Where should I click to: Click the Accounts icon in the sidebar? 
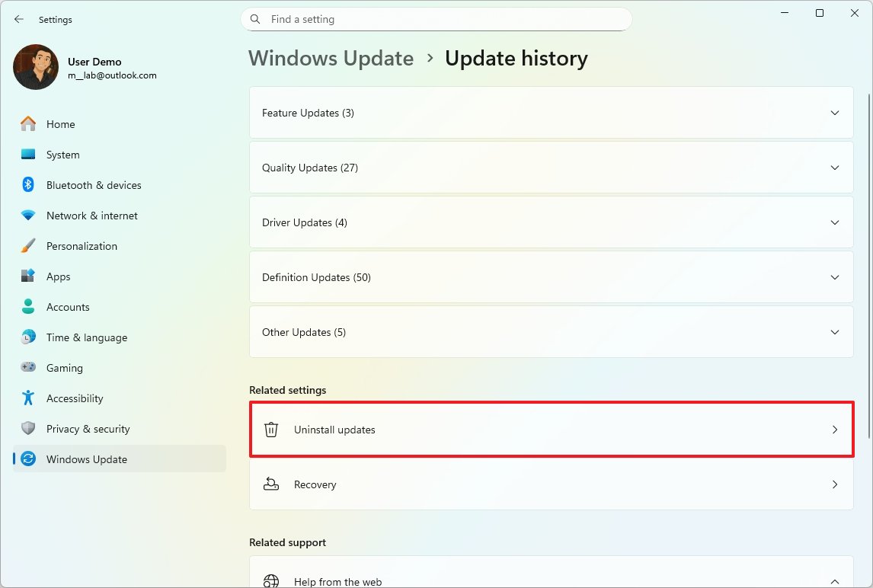[29, 307]
